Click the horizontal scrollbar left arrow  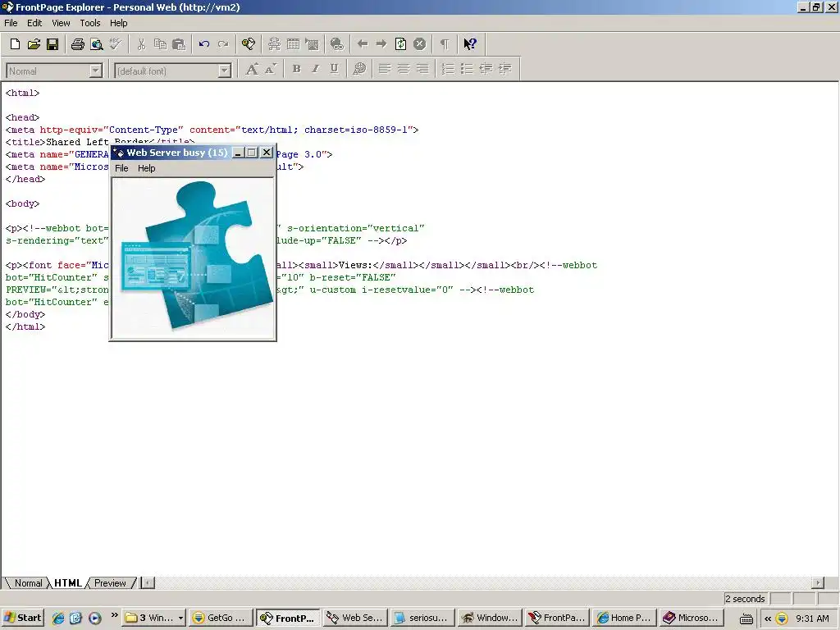click(x=148, y=583)
